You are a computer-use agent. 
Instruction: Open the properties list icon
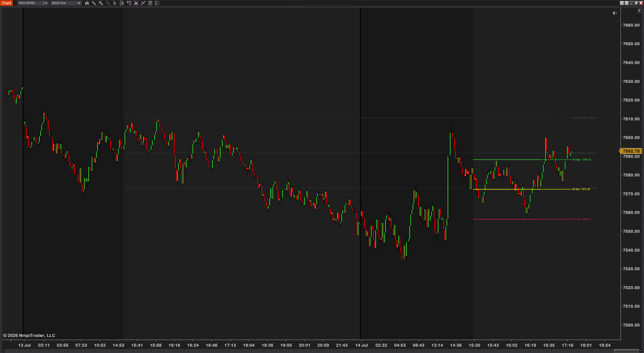click(157, 3)
